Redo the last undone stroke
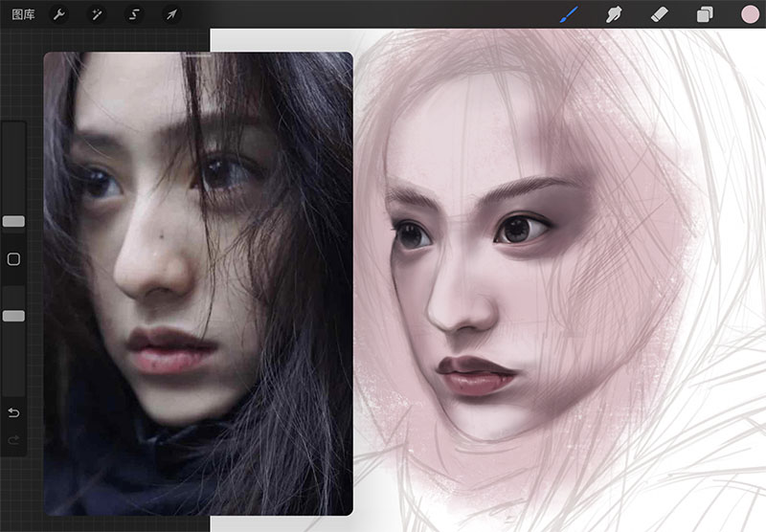The width and height of the screenshot is (766, 532). (13, 440)
